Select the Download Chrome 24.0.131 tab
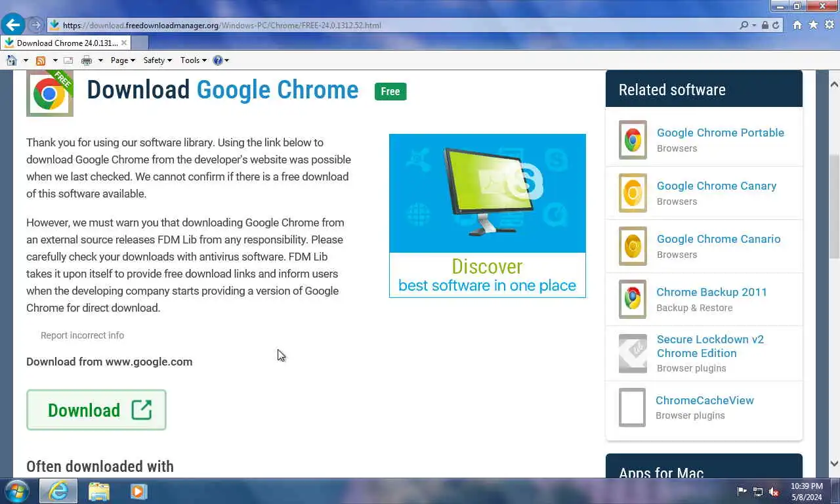Screen dimensions: 840x504 (x=66, y=43)
